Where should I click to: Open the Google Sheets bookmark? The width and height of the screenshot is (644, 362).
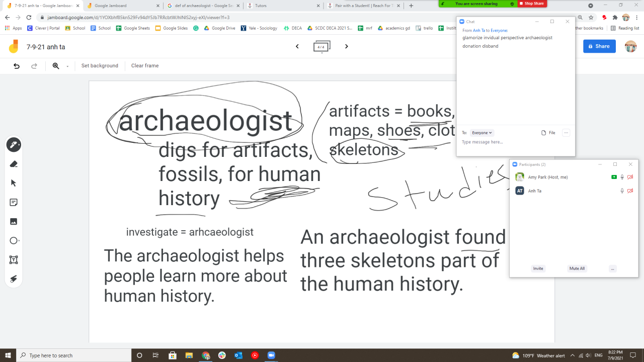[x=133, y=28]
